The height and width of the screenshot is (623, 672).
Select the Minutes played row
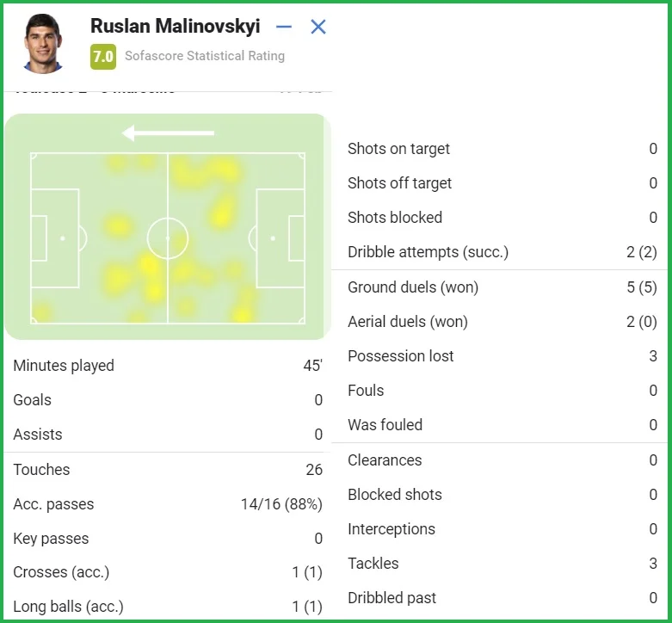coord(168,366)
